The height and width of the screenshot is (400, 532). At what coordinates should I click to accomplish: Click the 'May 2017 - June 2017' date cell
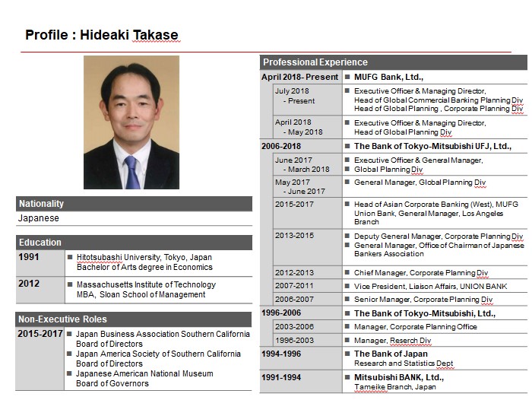click(307, 186)
